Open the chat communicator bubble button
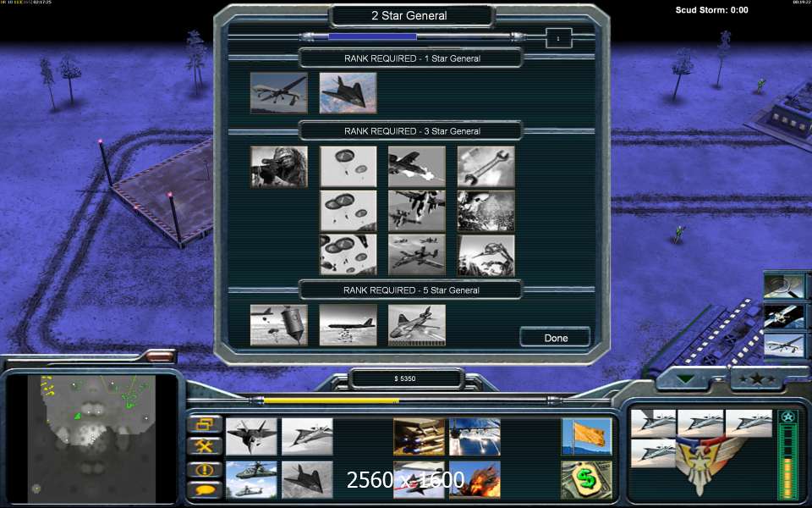This screenshot has width=812, height=508. click(205, 490)
